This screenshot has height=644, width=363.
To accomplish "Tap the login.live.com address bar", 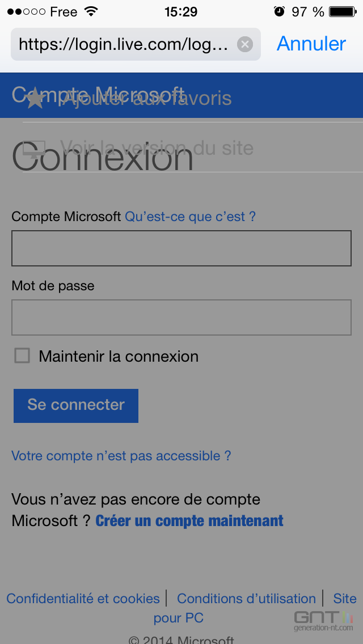I will pos(123,44).
